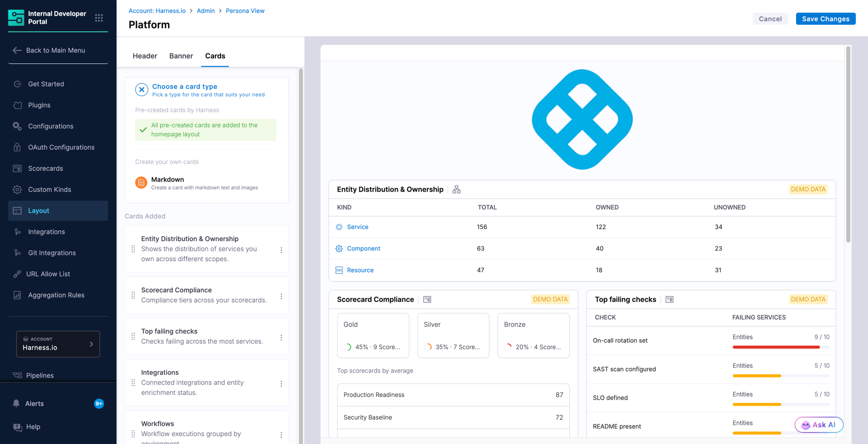This screenshot has width=868, height=444.
Task: Open Git Integrations in the sidebar
Action: [x=58, y=253]
